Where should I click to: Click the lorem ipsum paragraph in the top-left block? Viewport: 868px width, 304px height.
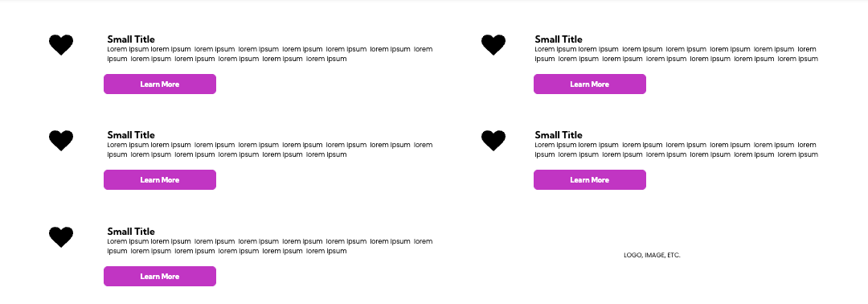click(270, 54)
